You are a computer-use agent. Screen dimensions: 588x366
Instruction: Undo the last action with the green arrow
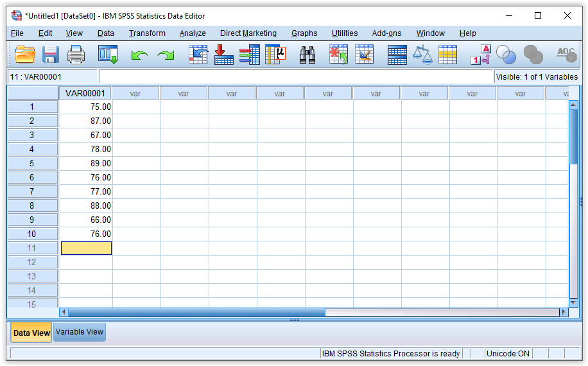pos(139,56)
